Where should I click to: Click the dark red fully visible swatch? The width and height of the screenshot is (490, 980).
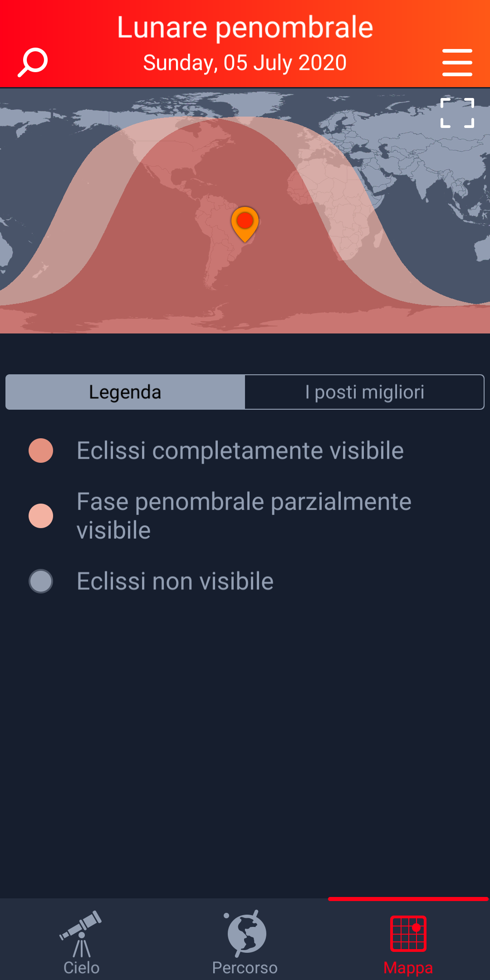pos(41,451)
